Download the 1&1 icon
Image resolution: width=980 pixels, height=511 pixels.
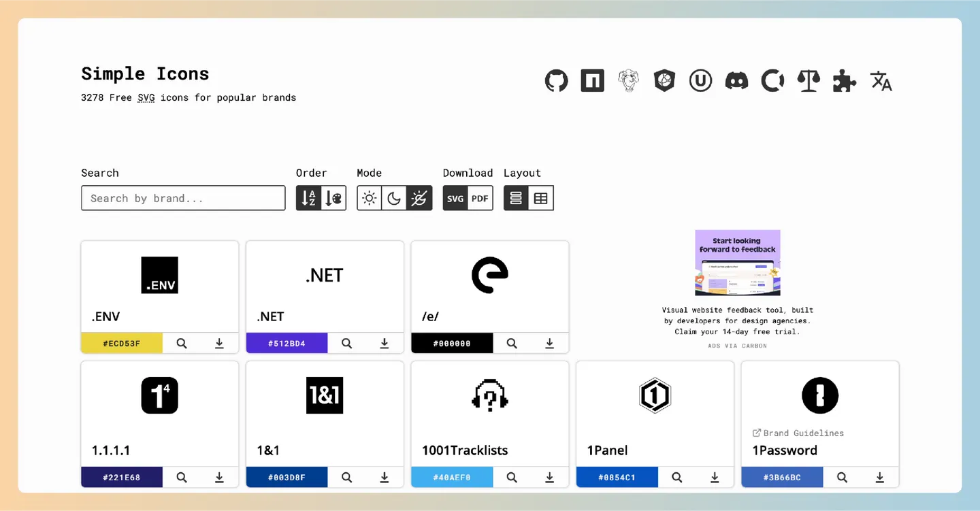coord(385,478)
